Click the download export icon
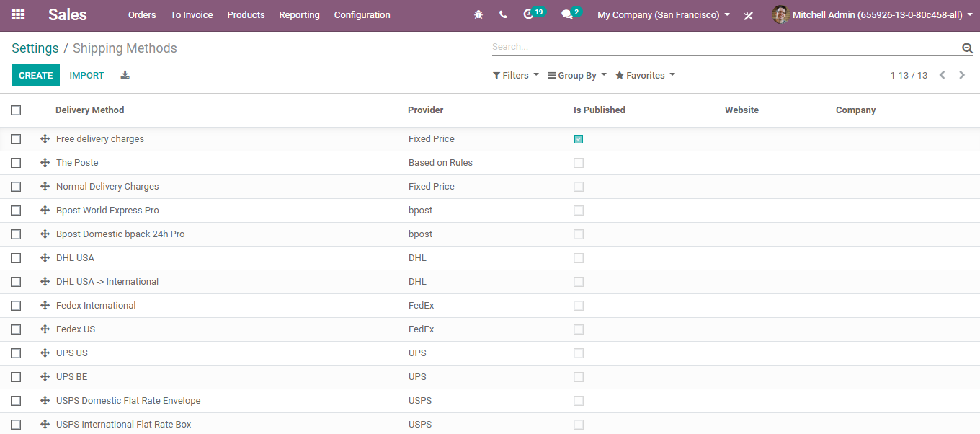Screen dimensions: 980x434 (x=125, y=75)
